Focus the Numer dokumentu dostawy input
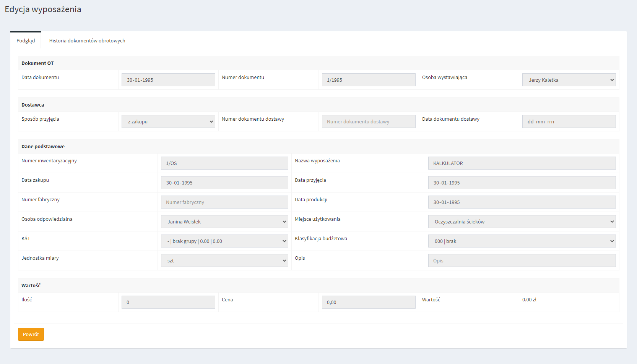Image resolution: width=637 pixels, height=364 pixels. [x=368, y=121]
